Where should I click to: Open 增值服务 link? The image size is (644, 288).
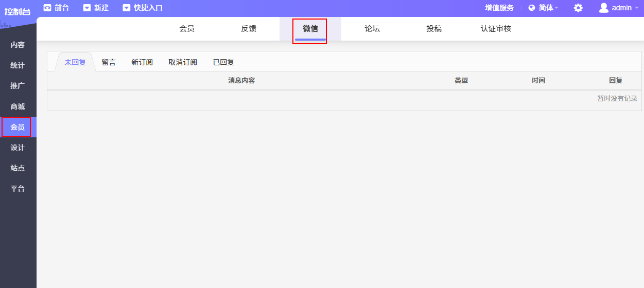pyautogui.click(x=499, y=8)
